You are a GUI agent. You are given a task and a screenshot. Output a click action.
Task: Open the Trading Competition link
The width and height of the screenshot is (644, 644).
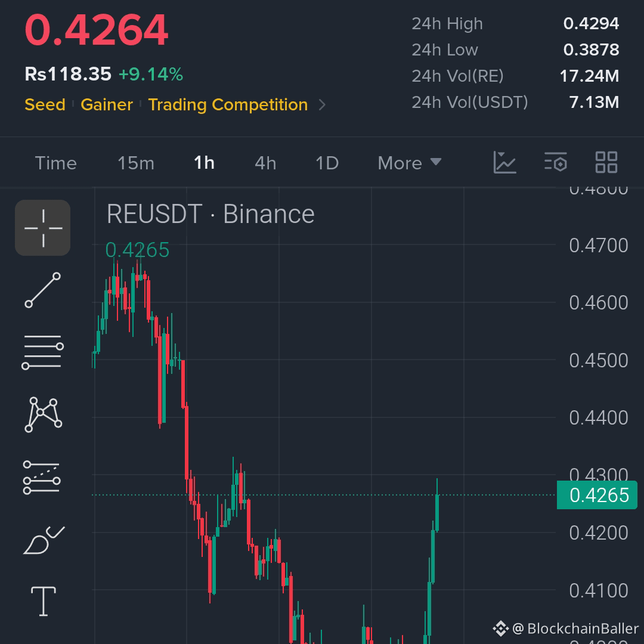[x=228, y=105]
